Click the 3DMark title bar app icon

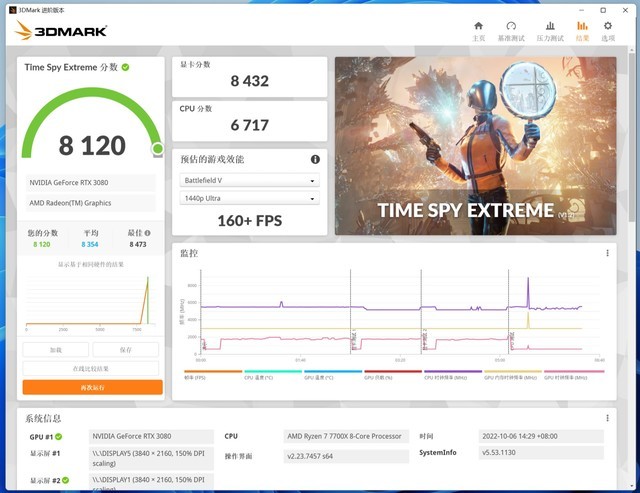pyautogui.click(x=12, y=10)
